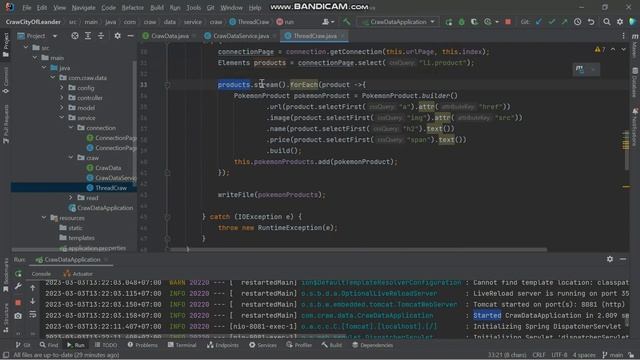Expand the read package
Viewport: 640px width, 360px height.
point(71,198)
